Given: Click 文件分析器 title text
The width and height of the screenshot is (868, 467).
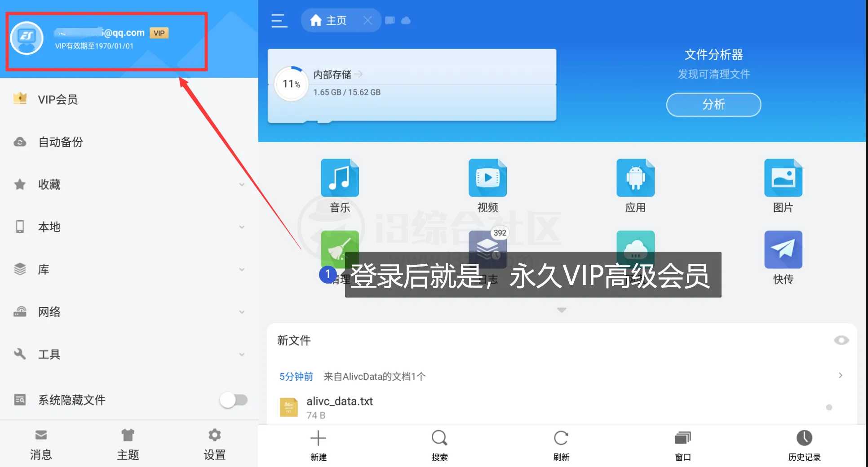Looking at the screenshot, I should [713, 55].
